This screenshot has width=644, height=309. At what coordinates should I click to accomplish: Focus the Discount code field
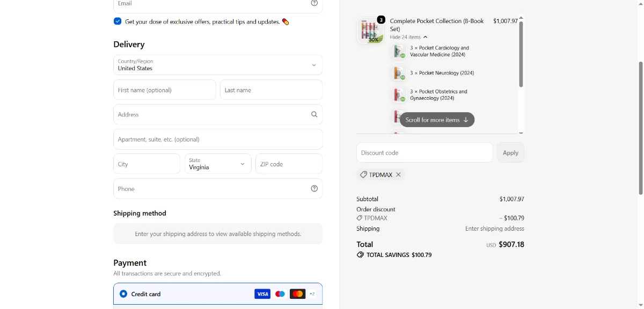pyautogui.click(x=425, y=153)
